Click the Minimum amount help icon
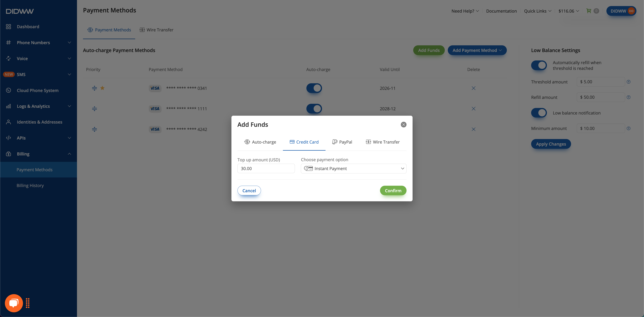Image resolution: width=644 pixels, height=317 pixels. tap(628, 128)
